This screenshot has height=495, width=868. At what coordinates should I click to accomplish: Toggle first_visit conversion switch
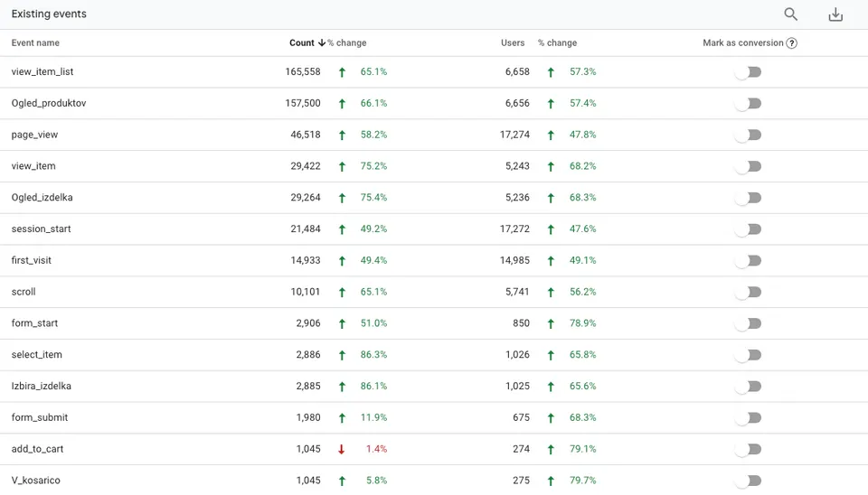[x=749, y=260]
